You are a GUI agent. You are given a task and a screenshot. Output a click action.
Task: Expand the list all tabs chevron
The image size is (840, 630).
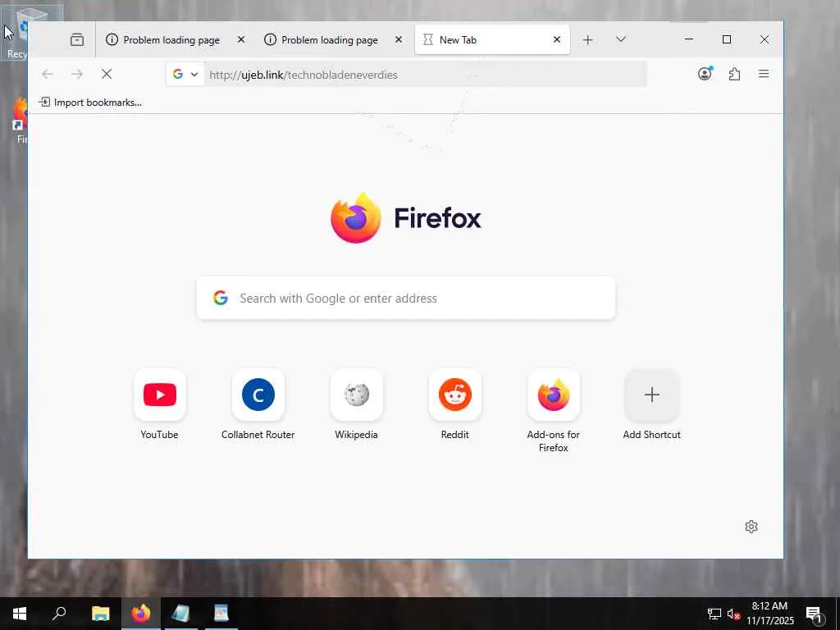(621, 39)
